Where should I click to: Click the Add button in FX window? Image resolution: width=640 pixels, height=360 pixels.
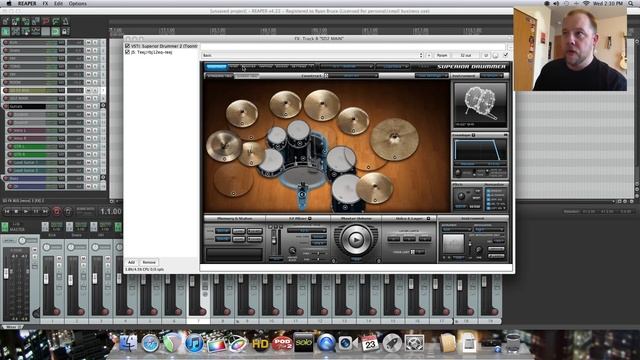point(131,262)
